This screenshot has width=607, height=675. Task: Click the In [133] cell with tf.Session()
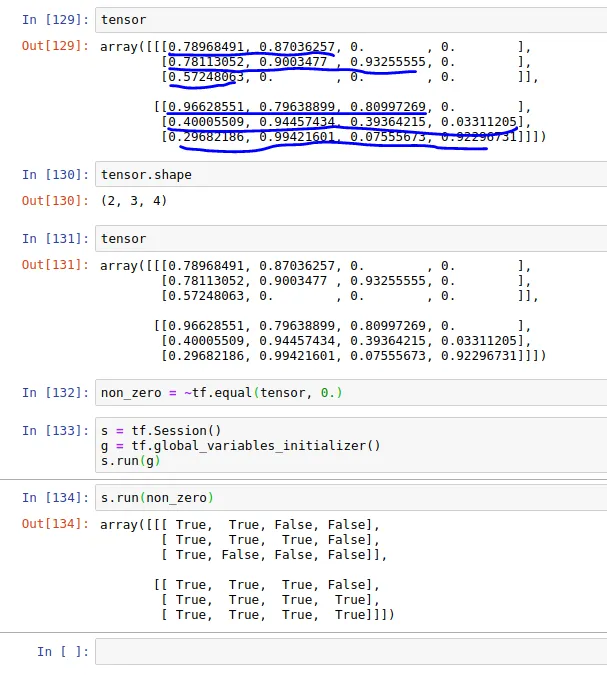coord(351,445)
